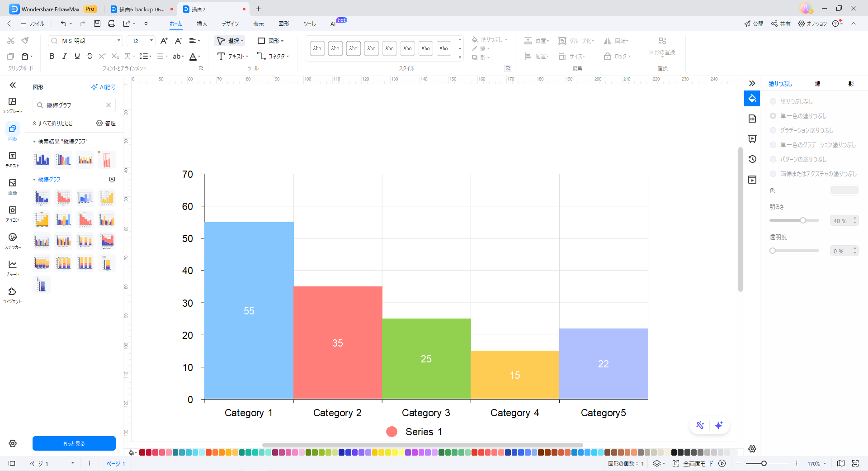Select the グラデーション塗りつぶし radio option

pyautogui.click(x=773, y=130)
